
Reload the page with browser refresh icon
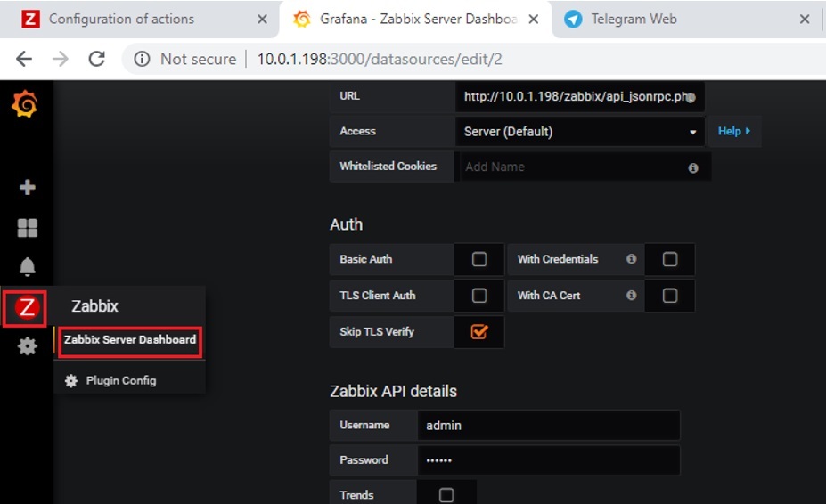[x=96, y=59]
